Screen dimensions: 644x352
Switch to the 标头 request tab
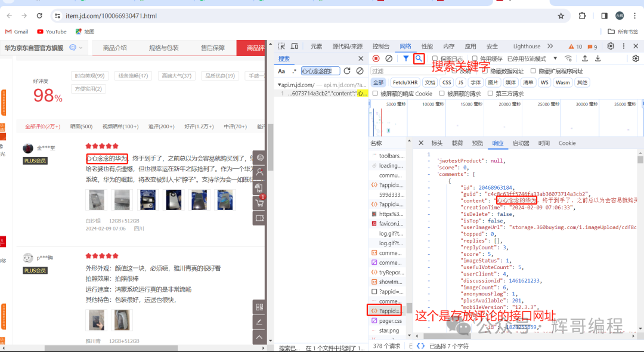[x=437, y=143]
